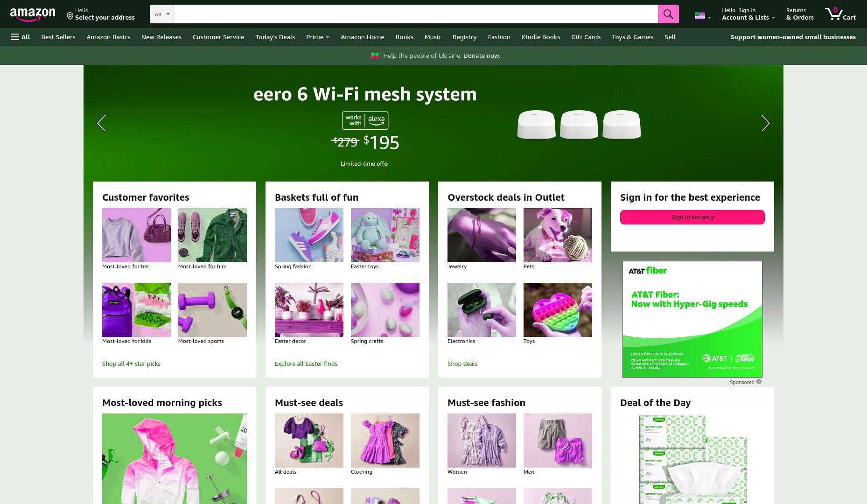Open Returns & Orders
Image resolution: width=867 pixels, height=504 pixels.
point(800,14)
